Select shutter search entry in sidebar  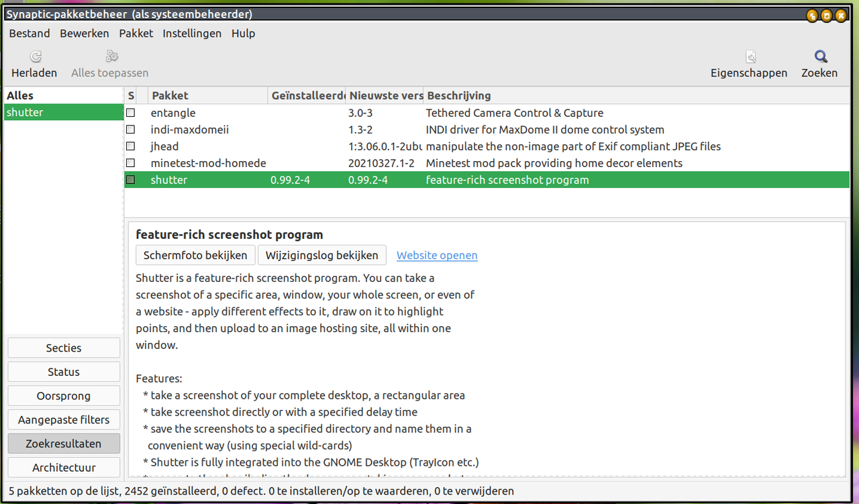point(64,112)
